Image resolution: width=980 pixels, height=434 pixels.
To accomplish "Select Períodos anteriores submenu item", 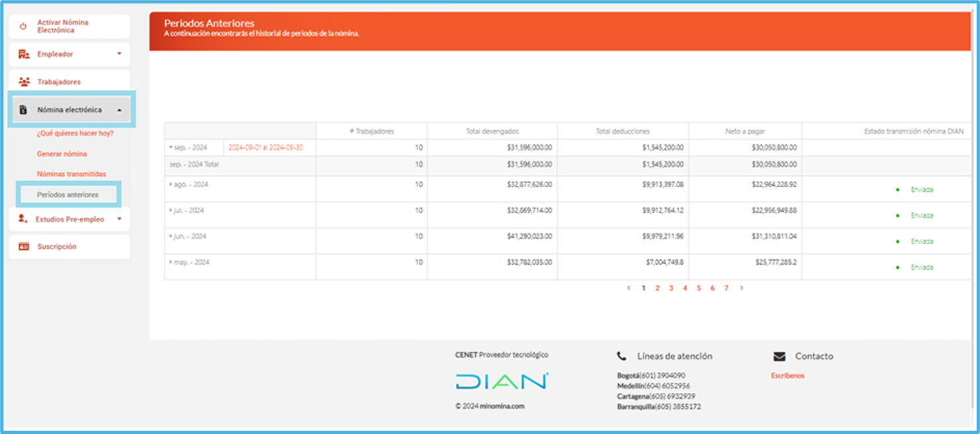I will coord(68,194).
